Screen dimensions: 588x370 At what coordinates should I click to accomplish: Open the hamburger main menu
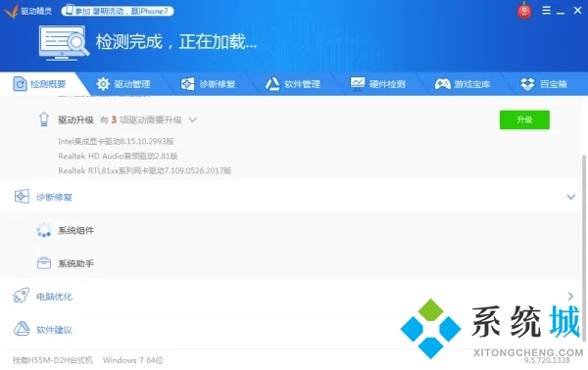coord(547,10)
